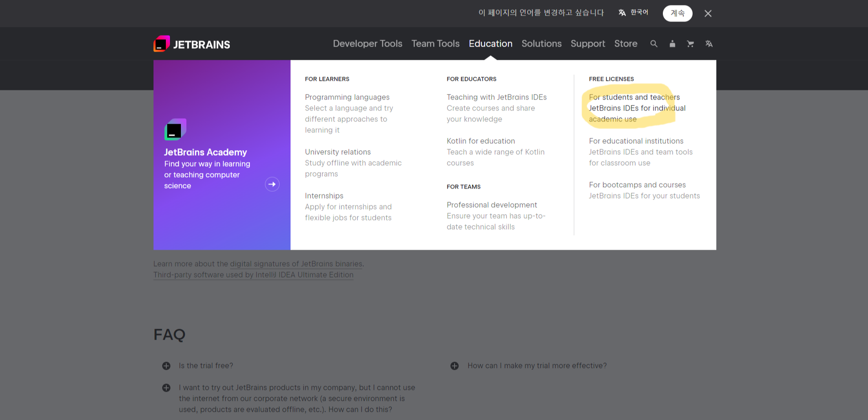
Task: Expand 'How can I make my trial more effective?'
Action: click(455, 366)
